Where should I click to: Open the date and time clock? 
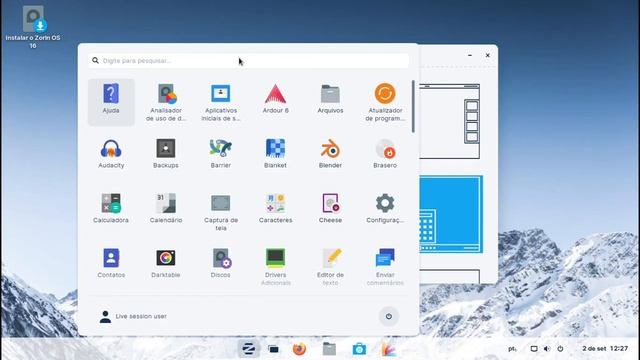[605, 349]
